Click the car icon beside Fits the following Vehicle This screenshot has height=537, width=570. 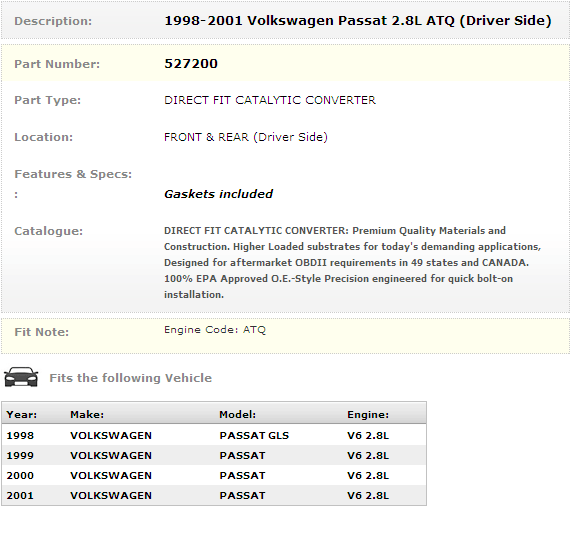click(x=21, y=377)
